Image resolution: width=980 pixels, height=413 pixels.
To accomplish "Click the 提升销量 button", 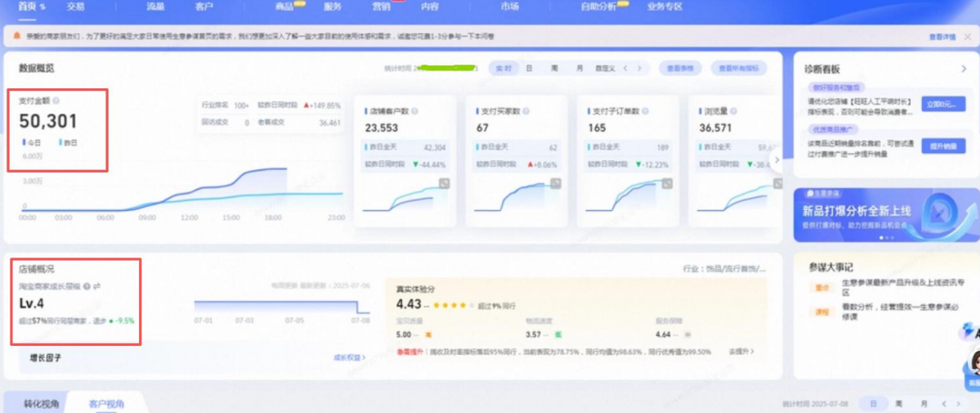I will [x=942, y=146].
